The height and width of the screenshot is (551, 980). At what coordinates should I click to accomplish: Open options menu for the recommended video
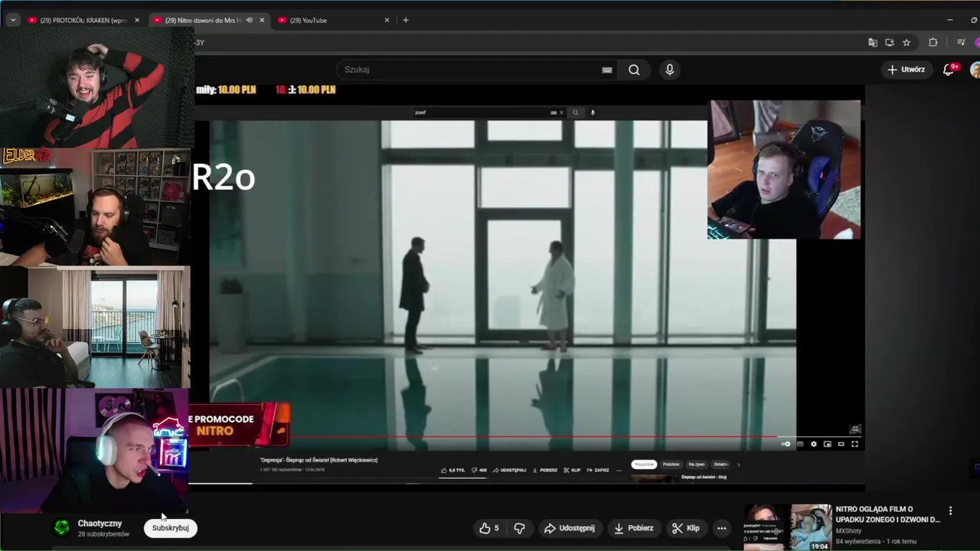pyautogui.click(x=950, y=510)
